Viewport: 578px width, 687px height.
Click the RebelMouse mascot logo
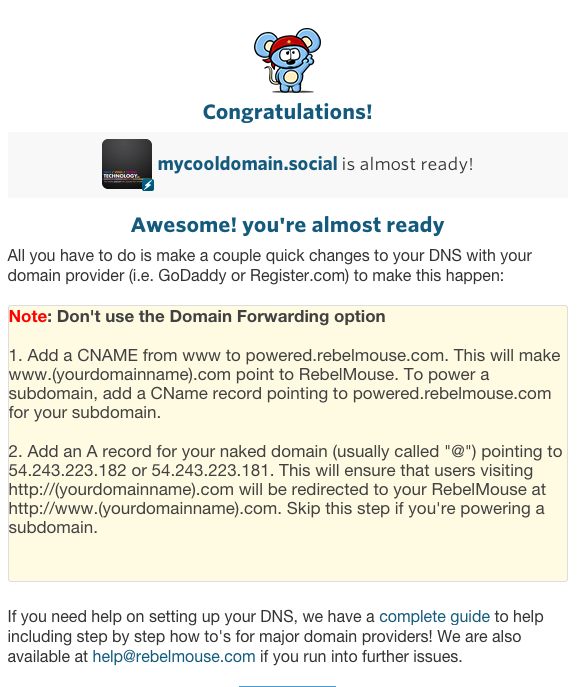click(x=287, y=60)
